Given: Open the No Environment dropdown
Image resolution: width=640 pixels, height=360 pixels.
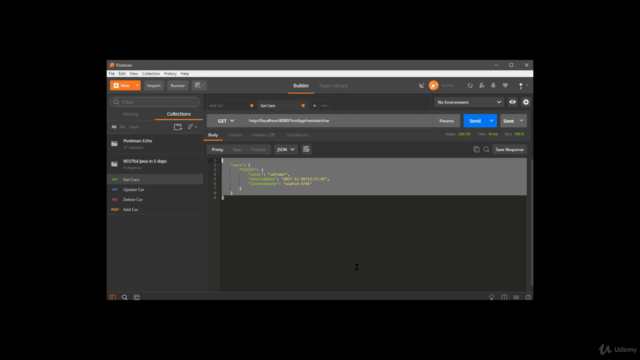Looking at the screenshot, I should [469, 102].
